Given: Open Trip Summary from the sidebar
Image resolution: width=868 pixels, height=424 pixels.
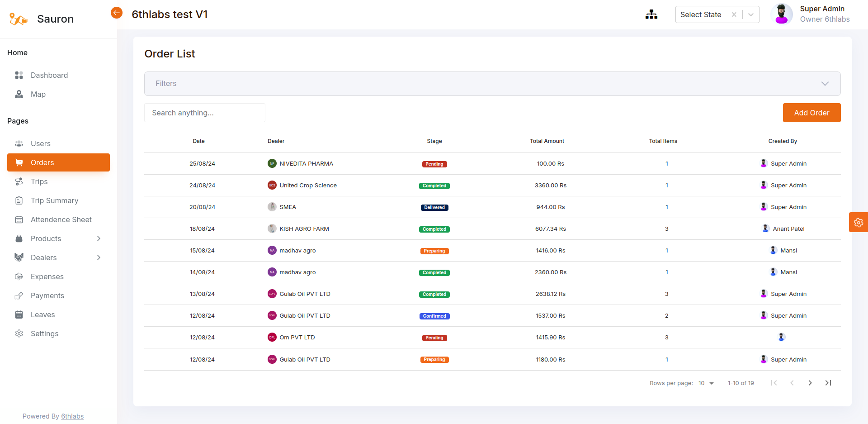Looking at the screenshot, I should [54, 200].
